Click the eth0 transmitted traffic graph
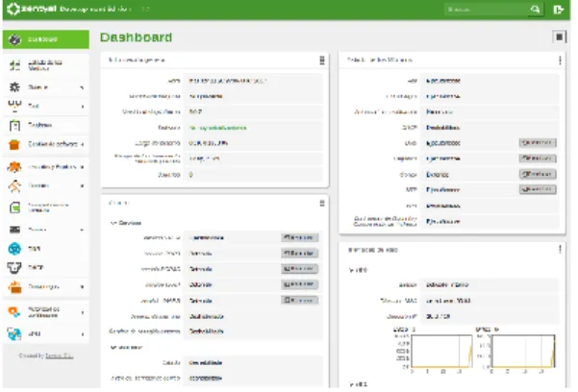 coord(523,351)
